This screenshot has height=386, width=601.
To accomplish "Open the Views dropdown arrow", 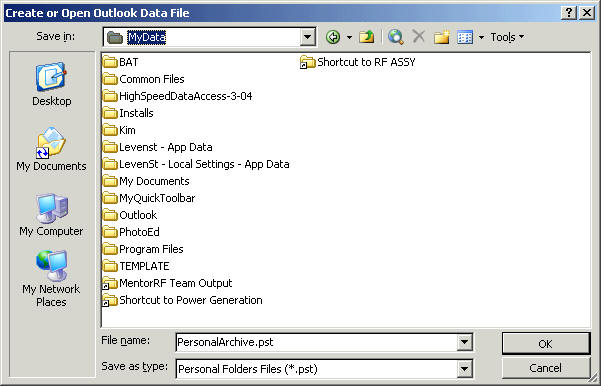I will [x=481, y=37].
